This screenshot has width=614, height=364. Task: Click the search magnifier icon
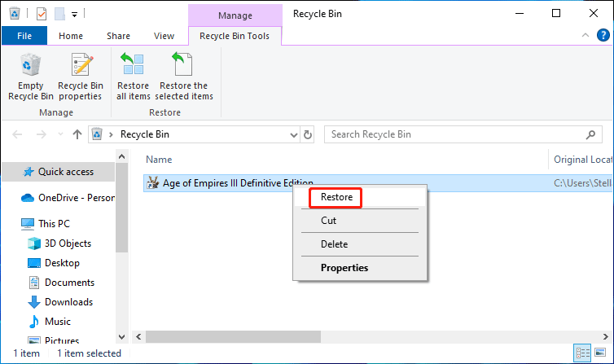(x=590, y=134)
